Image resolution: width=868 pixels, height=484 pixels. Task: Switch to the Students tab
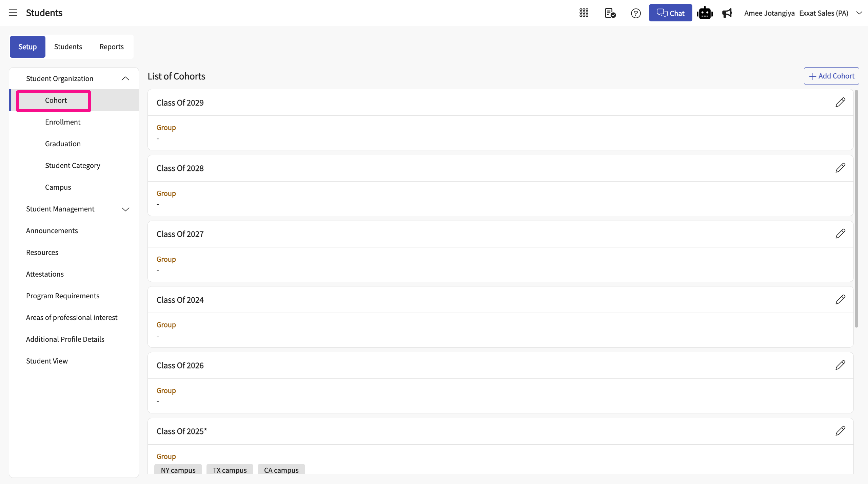point(68,46)
